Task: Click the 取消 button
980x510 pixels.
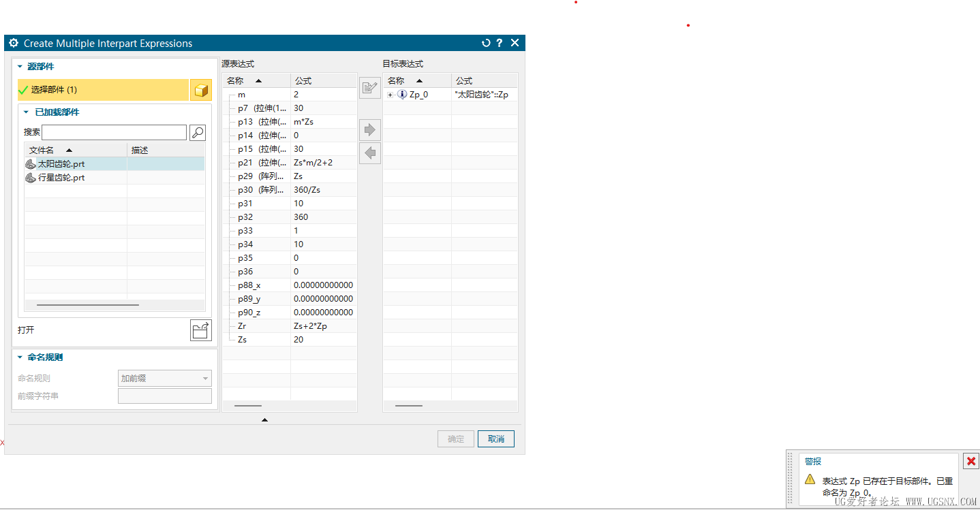Action: point(495,439)
